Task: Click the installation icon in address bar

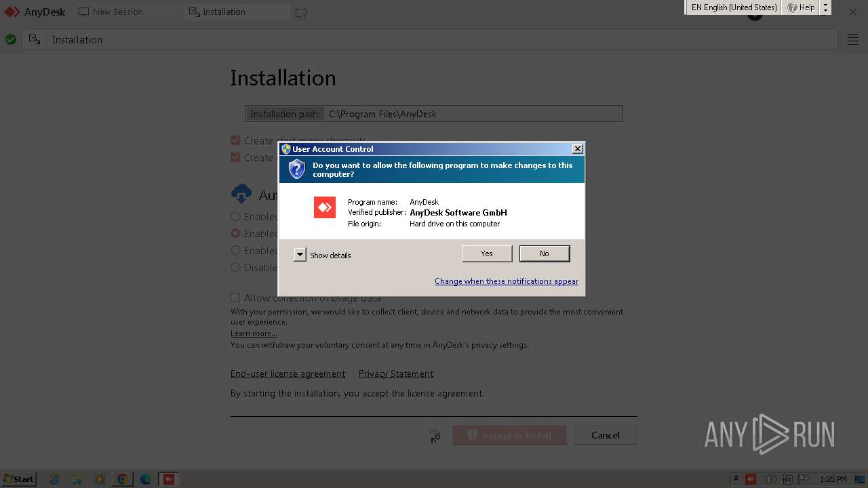Action: (35, 40)
